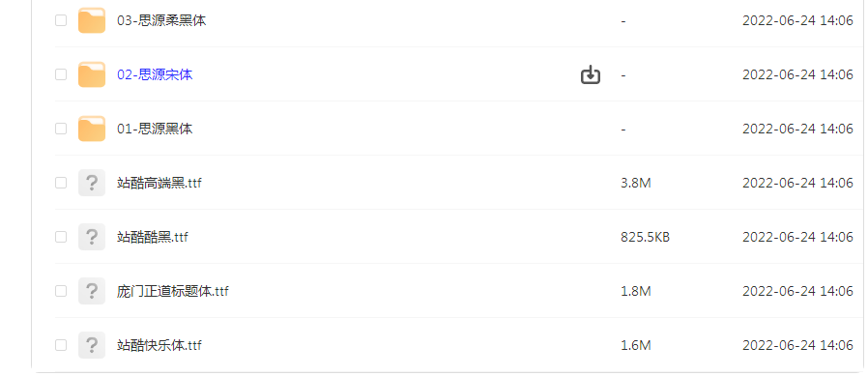Click the save-to-drive icon beside 02-思源宋体
This screenshot has width=868, height=376.
click(591, 74)
